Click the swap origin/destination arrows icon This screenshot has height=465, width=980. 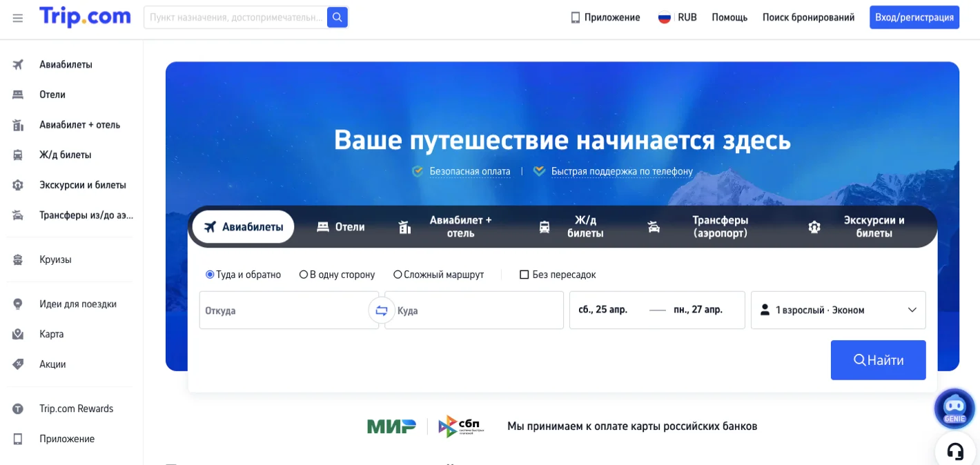click(x=380, y=310)
